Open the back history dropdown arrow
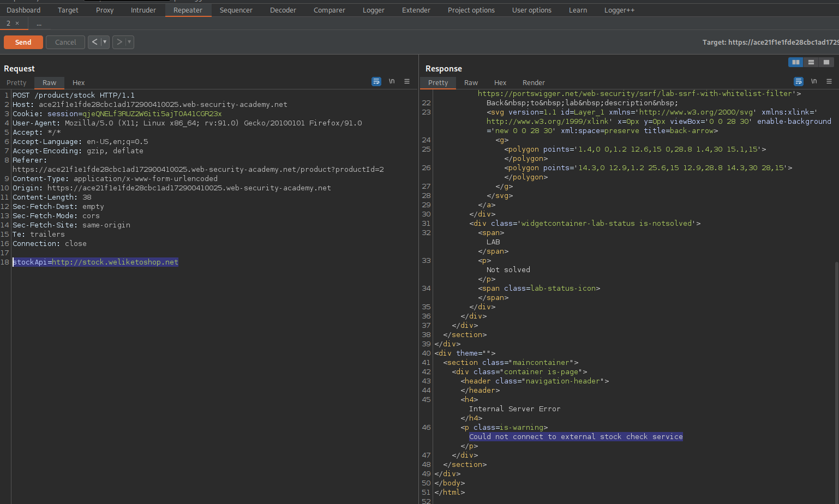This screenshot has height=504, width=839. coord(105,42)
